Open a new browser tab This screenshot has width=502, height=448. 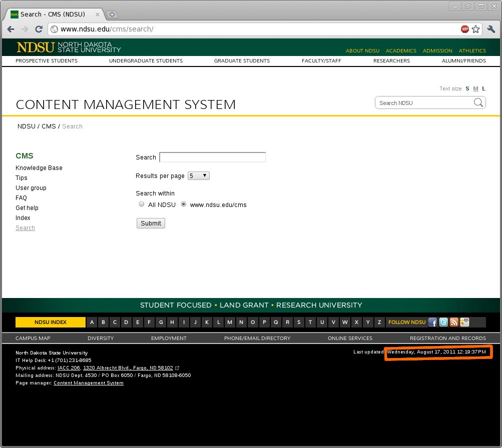[x=112, y=14]
